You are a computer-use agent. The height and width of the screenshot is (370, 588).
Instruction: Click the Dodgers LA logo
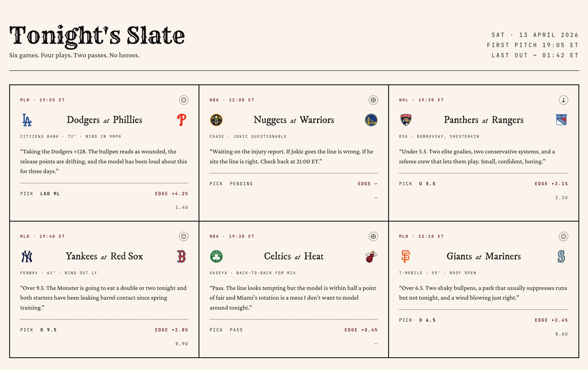(x=27, y=120)
